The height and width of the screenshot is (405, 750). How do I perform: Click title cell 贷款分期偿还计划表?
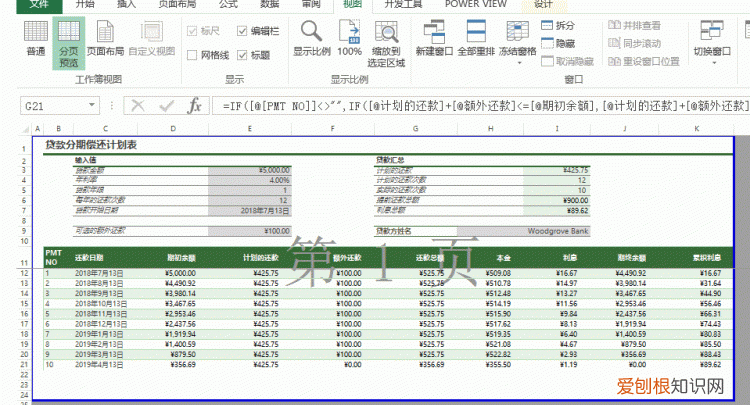coord(91,145)
